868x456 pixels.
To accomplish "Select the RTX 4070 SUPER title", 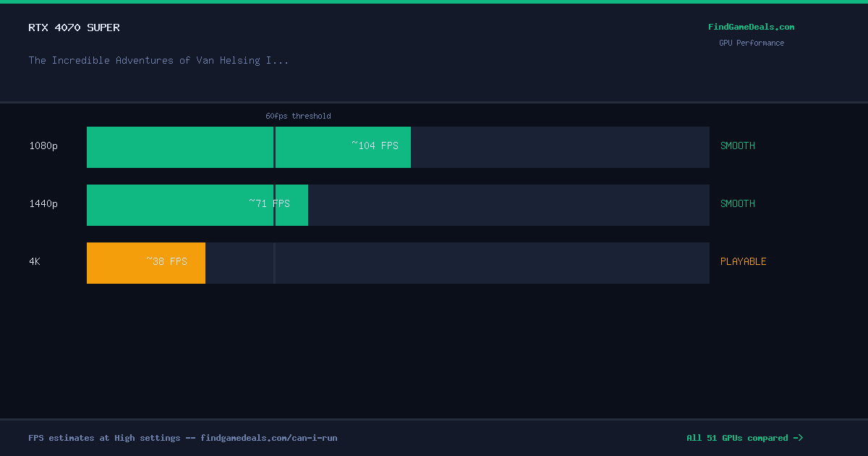I will click(75, 28).
